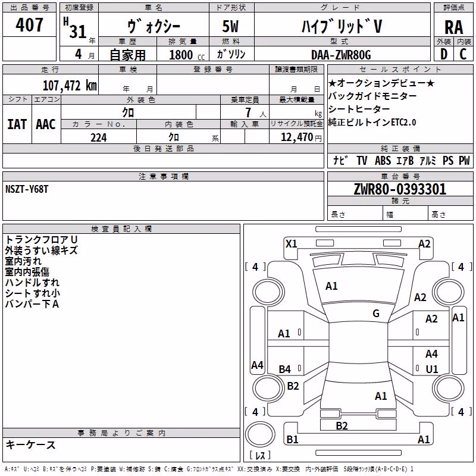Viewport: 476px width, 476px height.
Task: Select the U1 dent marker on right door
Action: [432, 369]
